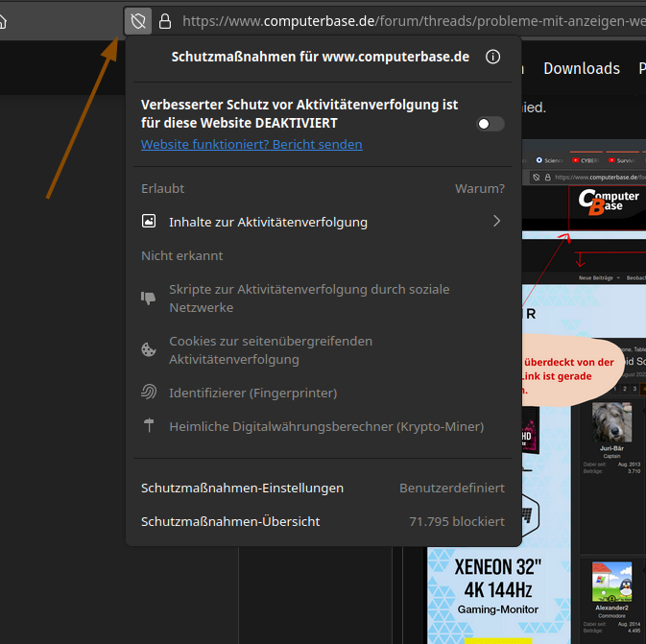
Task: Expand tracking content details chevron
Action: [x=496, y=222]
